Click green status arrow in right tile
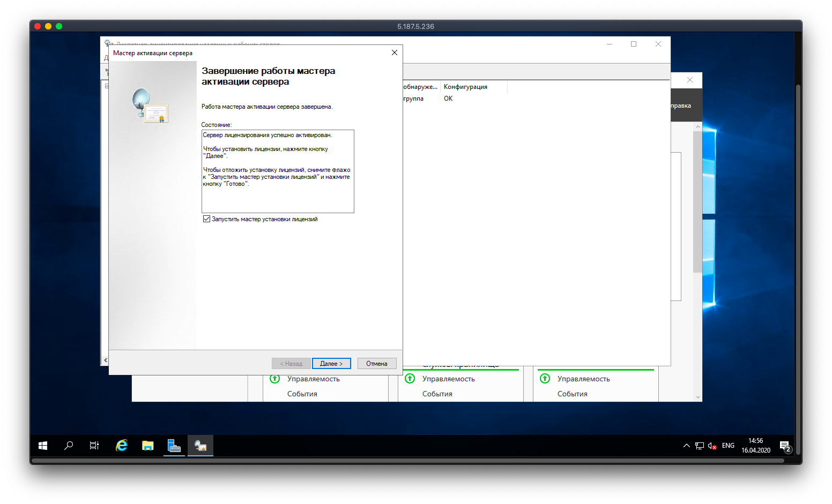The width and height of the screenshot is (832, 504). pos(545,379)
